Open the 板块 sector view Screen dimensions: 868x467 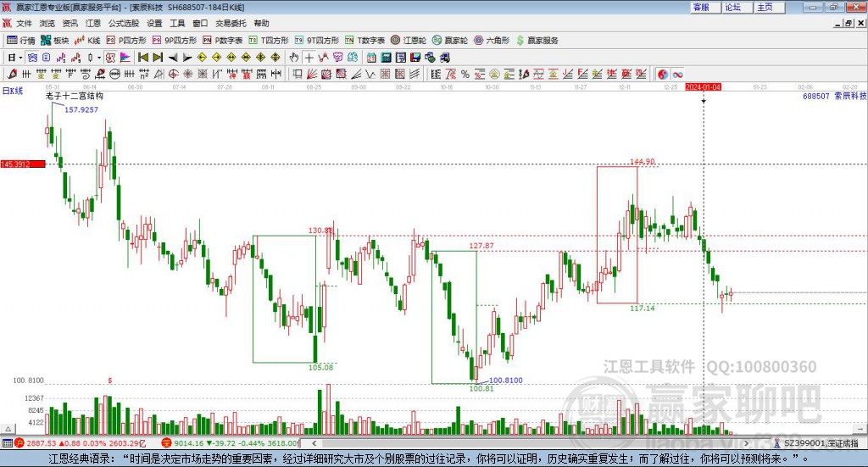point(55,41)
